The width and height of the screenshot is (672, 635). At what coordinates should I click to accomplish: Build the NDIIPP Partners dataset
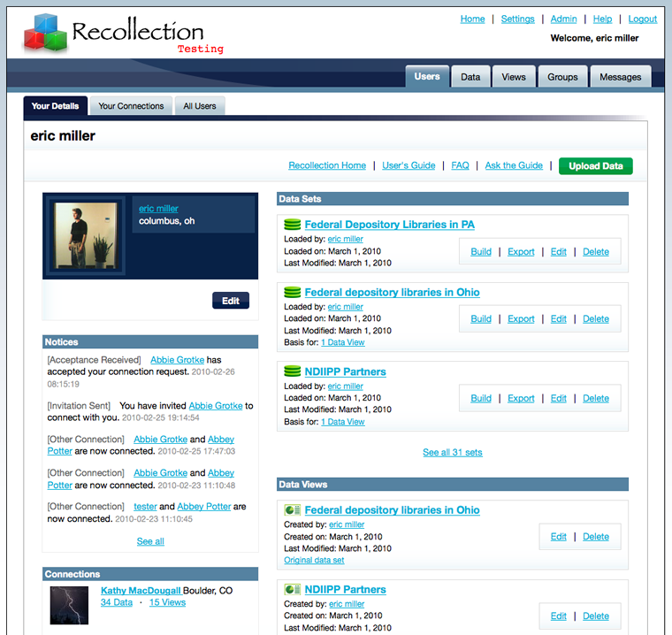pos(481,398)
